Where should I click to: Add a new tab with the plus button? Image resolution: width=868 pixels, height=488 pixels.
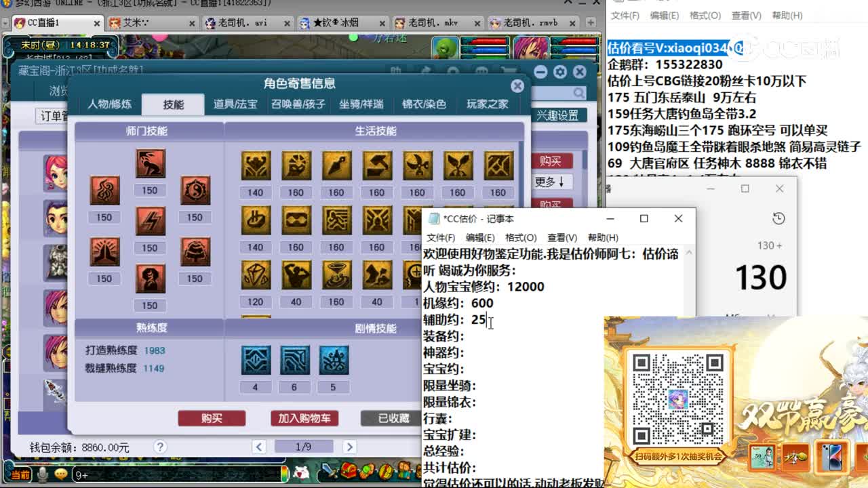591,22
